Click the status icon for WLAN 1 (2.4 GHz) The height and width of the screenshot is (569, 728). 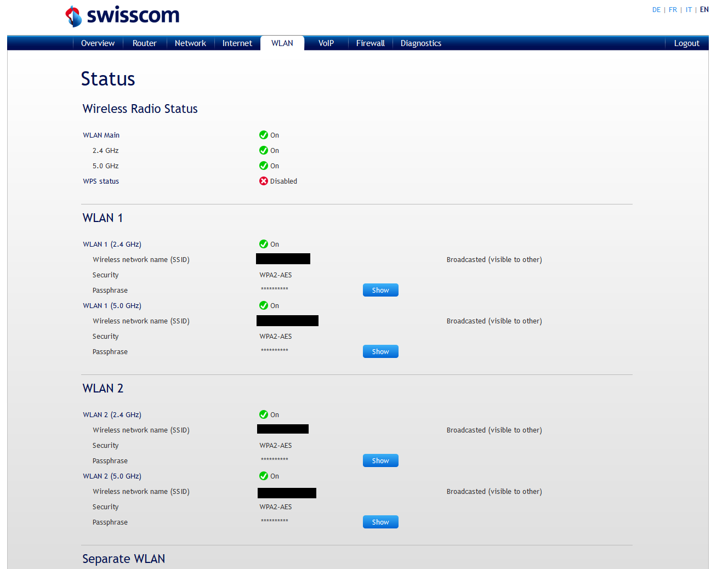pos(264,244)
